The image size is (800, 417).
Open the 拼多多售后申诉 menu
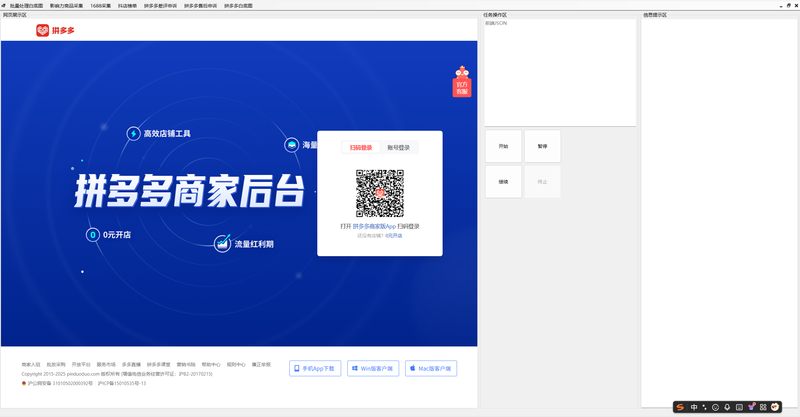point(200,6)
